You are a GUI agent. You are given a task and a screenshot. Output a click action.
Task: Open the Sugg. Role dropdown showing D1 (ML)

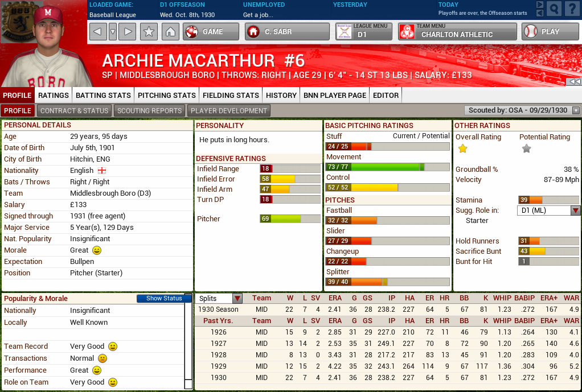(548, 211)
